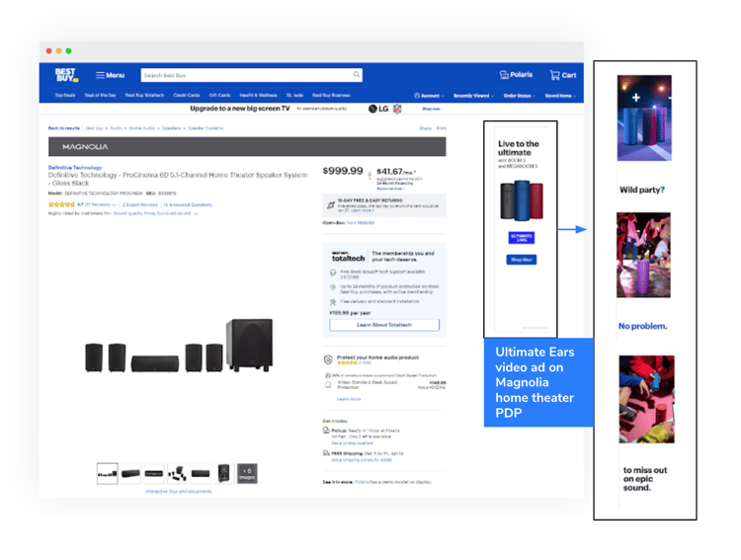741x560 pixels.
Task: Open Best Buy Totaltech nav link
Action: (144, 95)
